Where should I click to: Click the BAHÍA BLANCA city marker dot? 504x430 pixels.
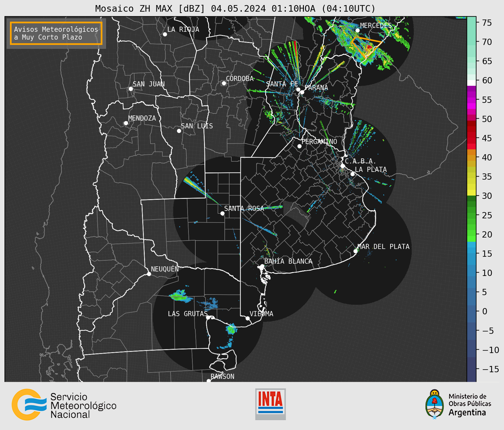pos(262,266)
